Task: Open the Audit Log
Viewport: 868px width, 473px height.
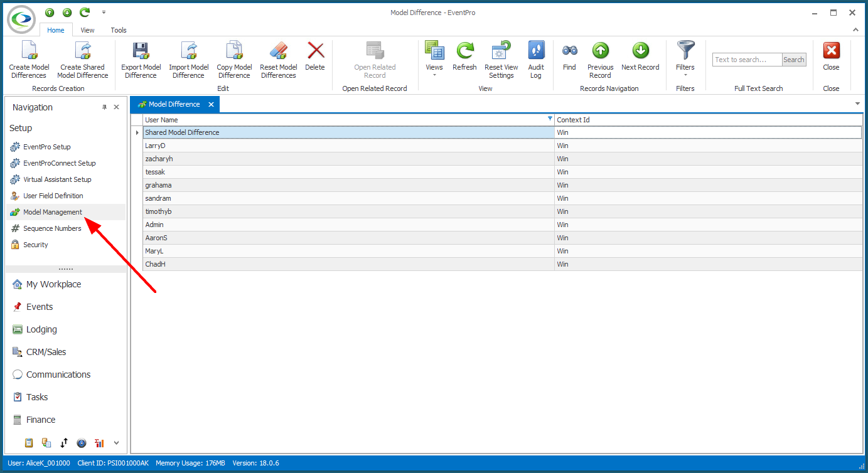Action: coord(536,60)
